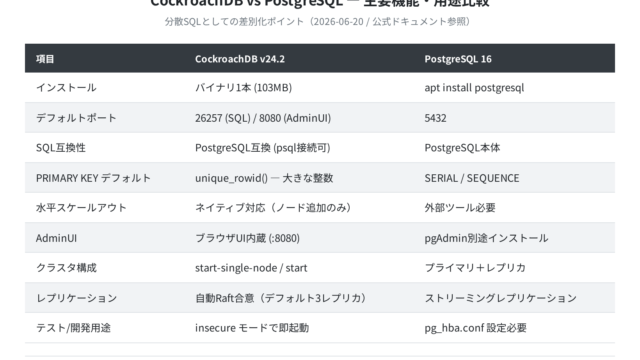Click the 26257 (SQL) / 8080 (AdminUI) cell
The height and width of the screenshot is (360, 640).
coord(263,118)
